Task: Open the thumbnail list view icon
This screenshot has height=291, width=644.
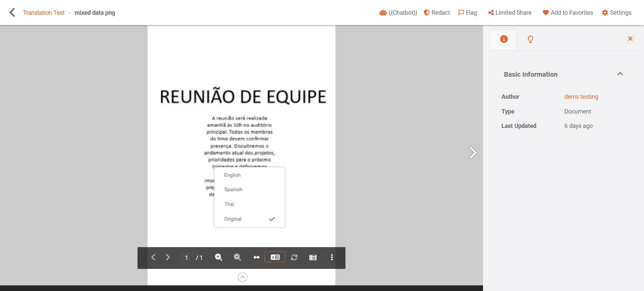Action: click(x=313, y=257)
